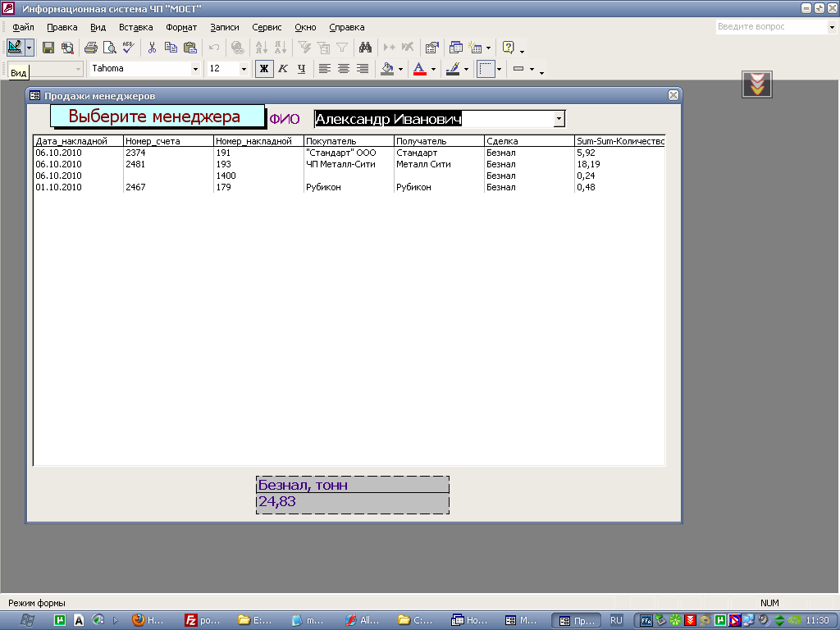Click the RU language indicator
The image size is (840, 630).
click(616, 620)
